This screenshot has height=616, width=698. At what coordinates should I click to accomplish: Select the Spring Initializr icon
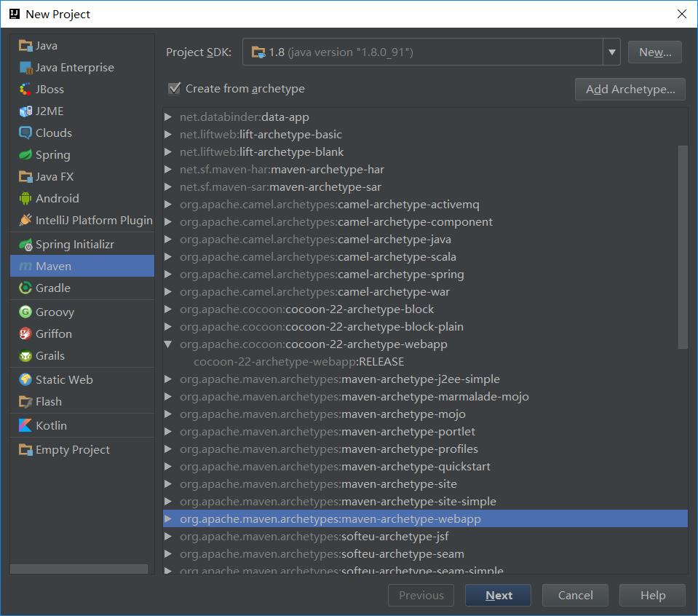point(25,245)
